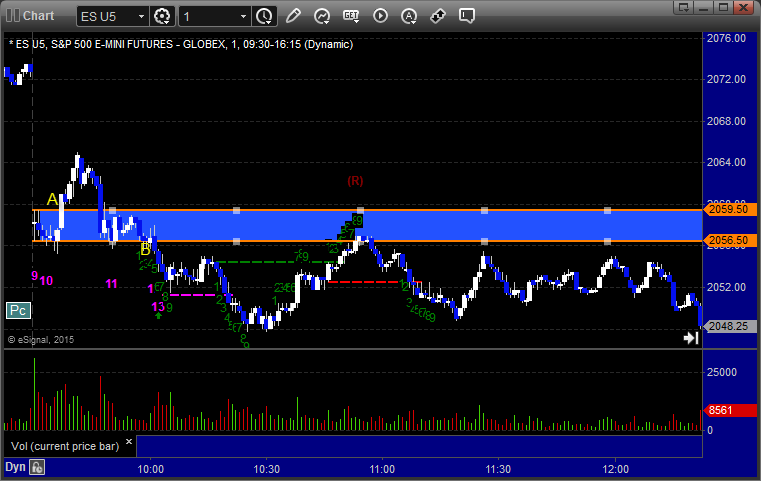Click the 2048.25 current price marker
761x481 pixels.
(x=730, y=326)
